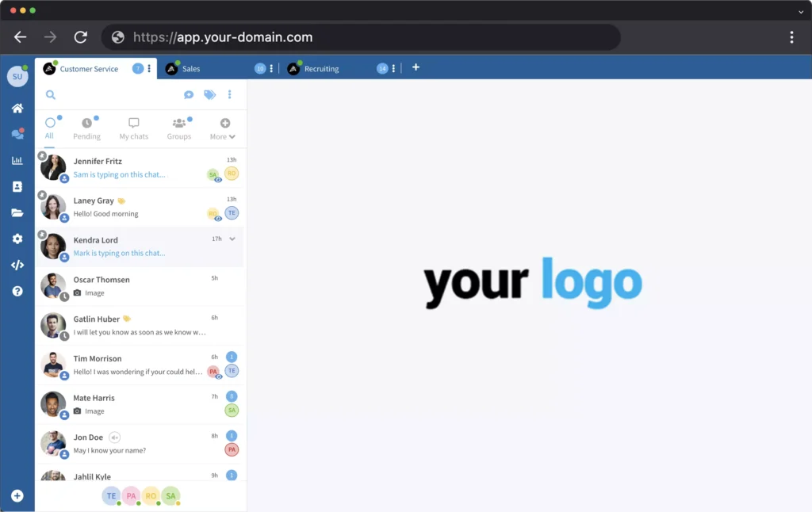Open the Archived chats folder icon
This screenshot has width=812, height=512.
point(17,212)
